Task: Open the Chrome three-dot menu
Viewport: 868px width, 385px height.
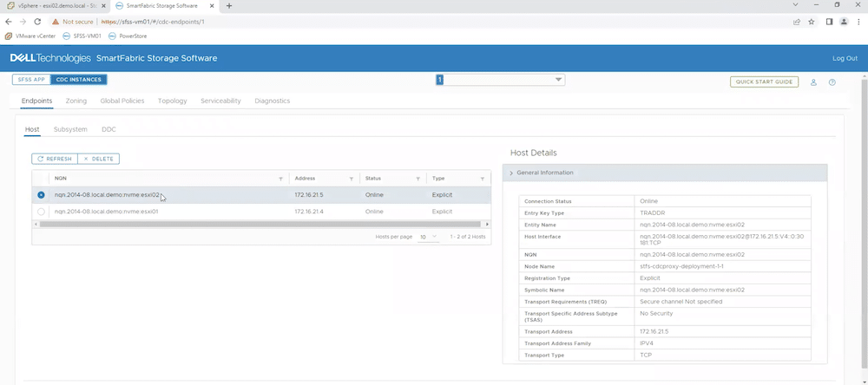Action: 858,22
